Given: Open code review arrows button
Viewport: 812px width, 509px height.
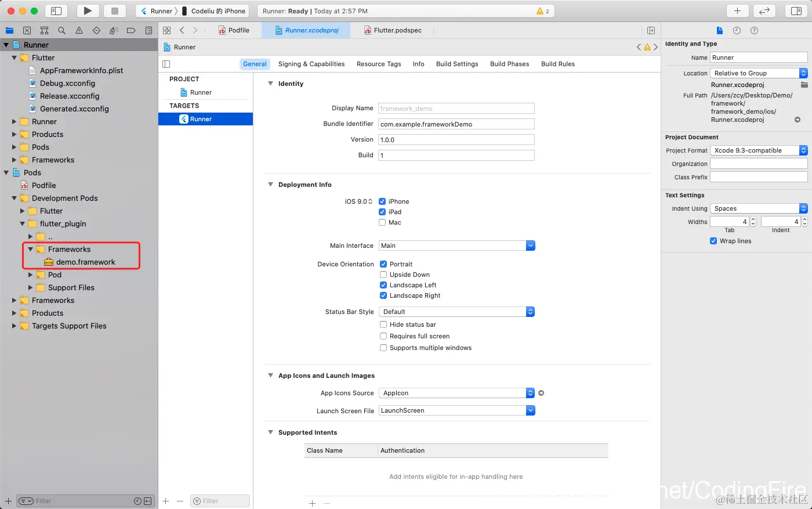Looking at the screenshot, I should click(764, 10).
